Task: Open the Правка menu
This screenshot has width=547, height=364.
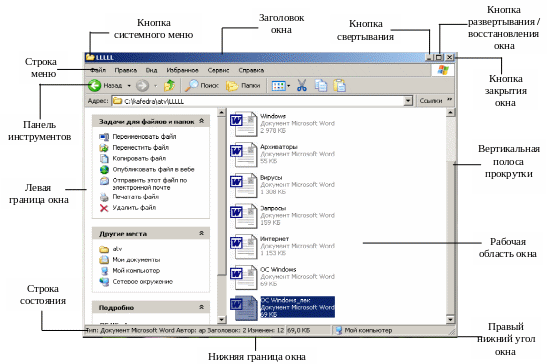Action: [126, 70]
